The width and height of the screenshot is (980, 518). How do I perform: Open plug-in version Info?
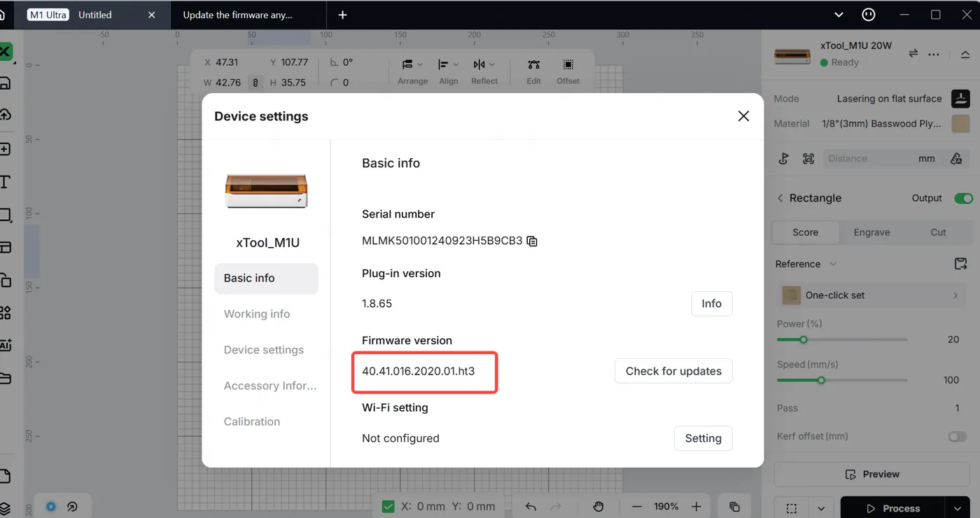(711, 304)
